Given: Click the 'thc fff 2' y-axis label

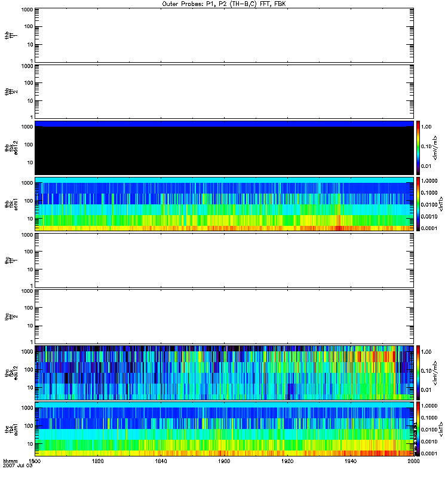Looking at the screenshot, I should tap(11, 317).
